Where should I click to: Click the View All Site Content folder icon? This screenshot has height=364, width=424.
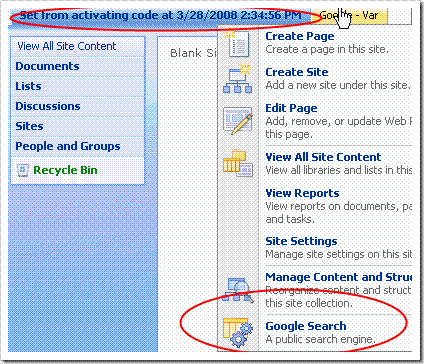237,163
